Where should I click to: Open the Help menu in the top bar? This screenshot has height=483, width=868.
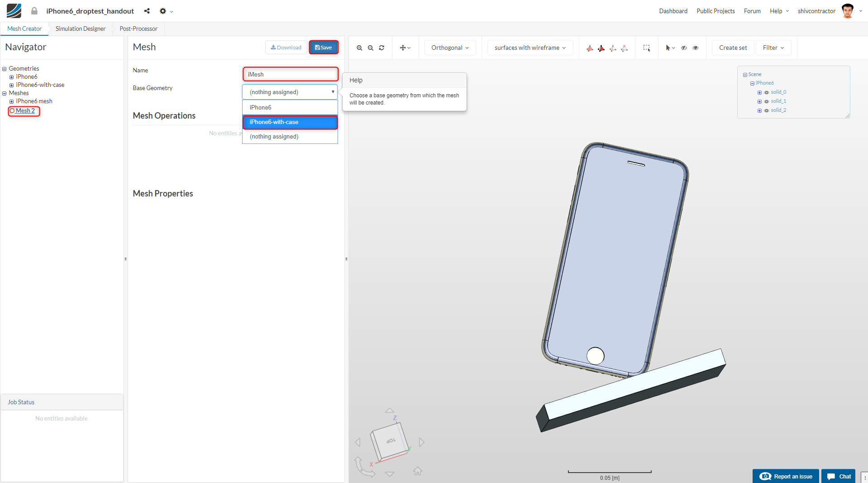click(x=779, y=11)
